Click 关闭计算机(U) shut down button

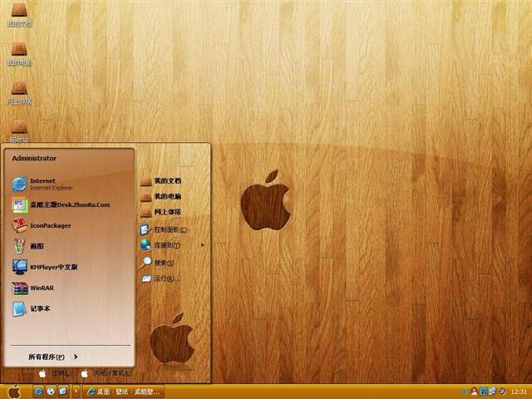106,374
